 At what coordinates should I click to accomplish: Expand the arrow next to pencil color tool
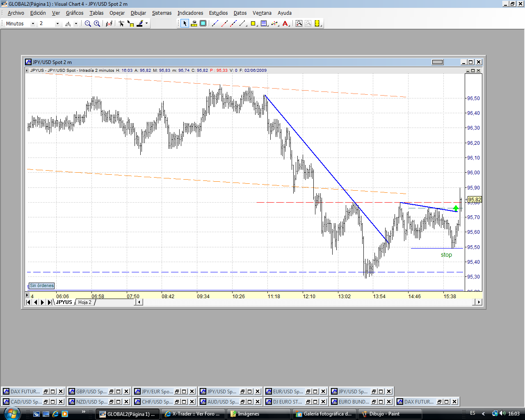click(x=146, y=23)
